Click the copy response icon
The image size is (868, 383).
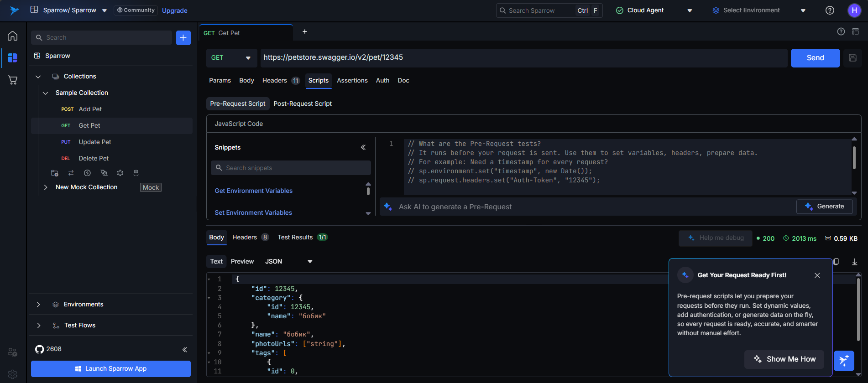836,262
